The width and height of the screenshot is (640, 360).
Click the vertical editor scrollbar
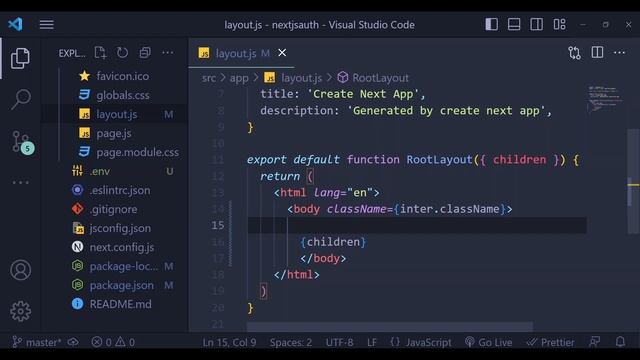coord(633,181)
